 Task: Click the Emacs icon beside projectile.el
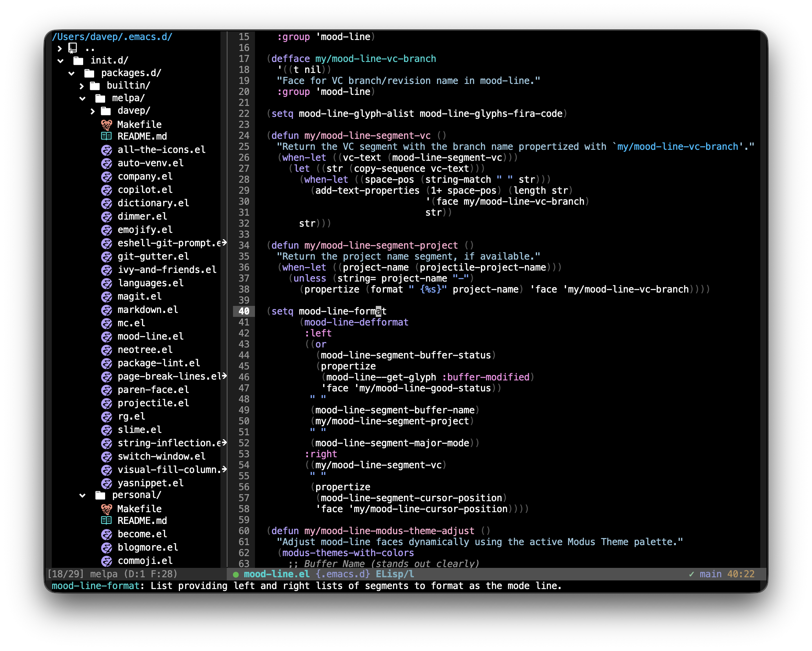(107, 403)
